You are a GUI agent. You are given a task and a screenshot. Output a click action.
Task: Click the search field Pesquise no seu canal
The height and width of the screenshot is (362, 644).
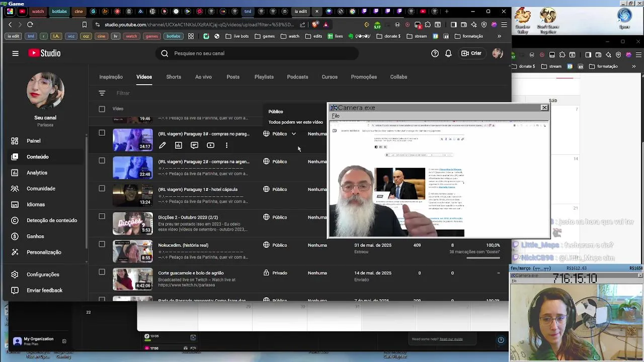[x=257, y=53]
